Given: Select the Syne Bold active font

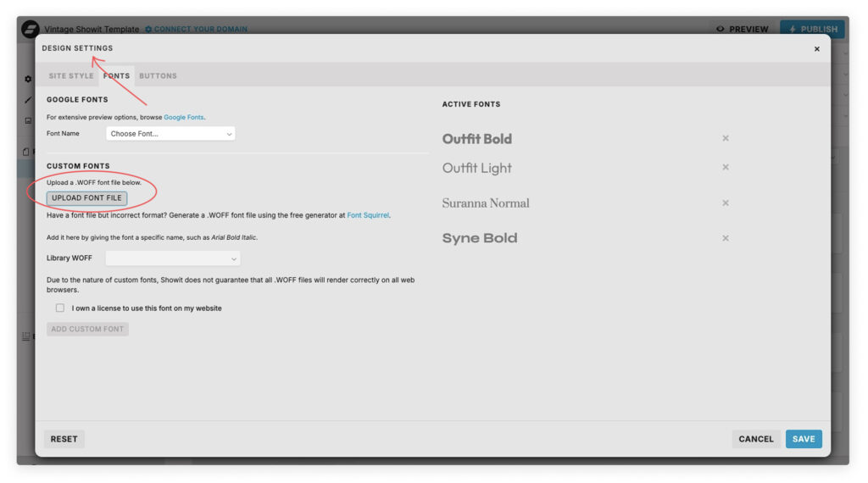Looking at the screenshot, I should [x=480, y=238].
